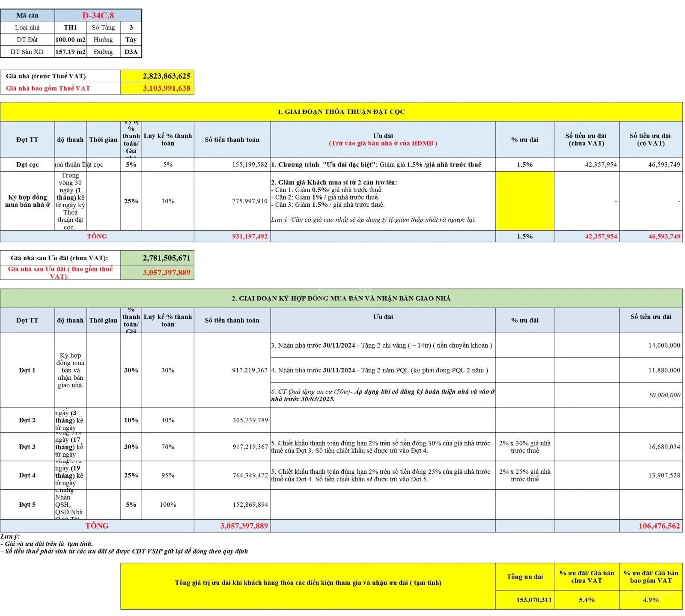Select pre-VAT price 2,823,863,625

[x=157, y=76]
